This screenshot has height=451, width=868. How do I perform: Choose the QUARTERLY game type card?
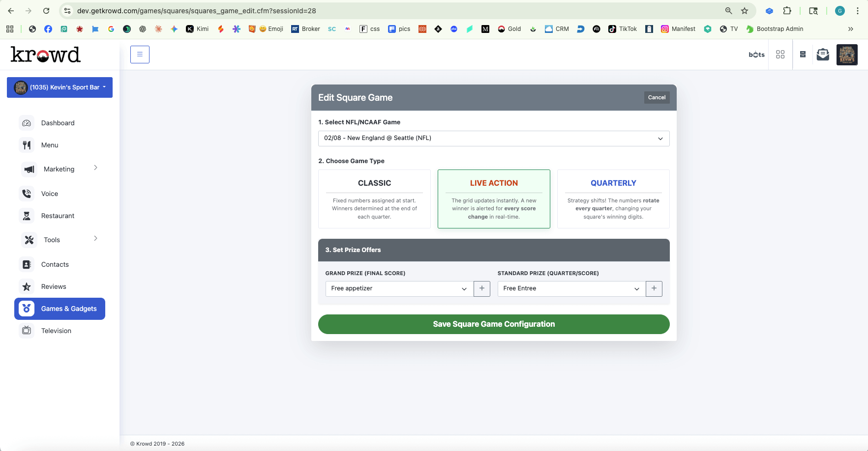click(x=613, y=199)
